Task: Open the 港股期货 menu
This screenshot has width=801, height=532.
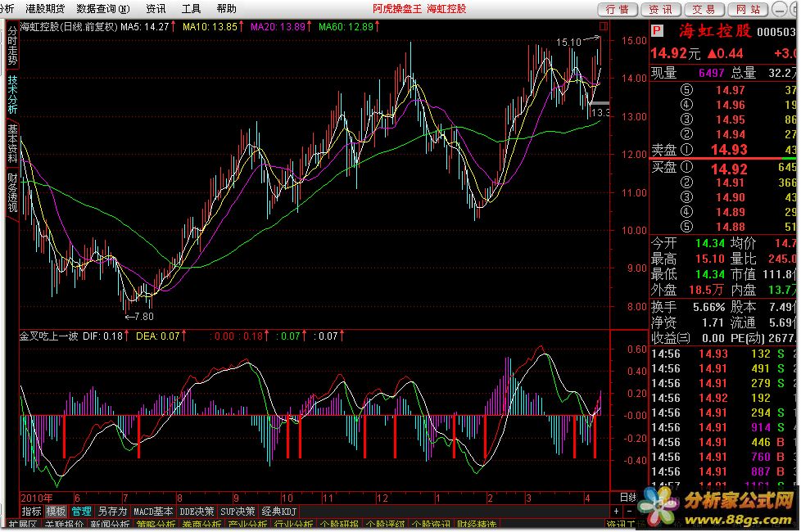Action: point(45,9)
